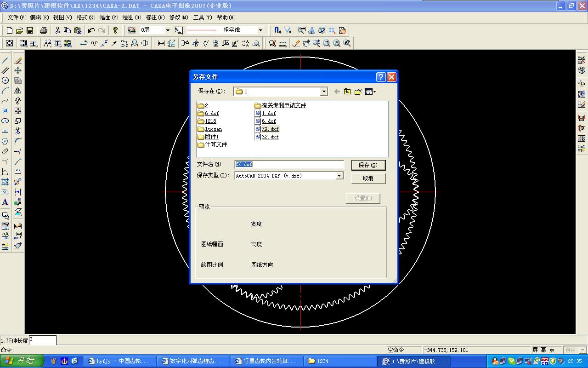Select the Line drawing tool
The image size is (588, 368).
[x=5, y=60]
